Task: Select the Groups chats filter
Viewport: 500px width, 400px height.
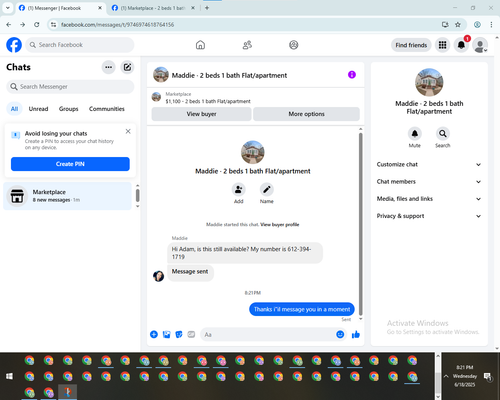Action: click(68, 109)
